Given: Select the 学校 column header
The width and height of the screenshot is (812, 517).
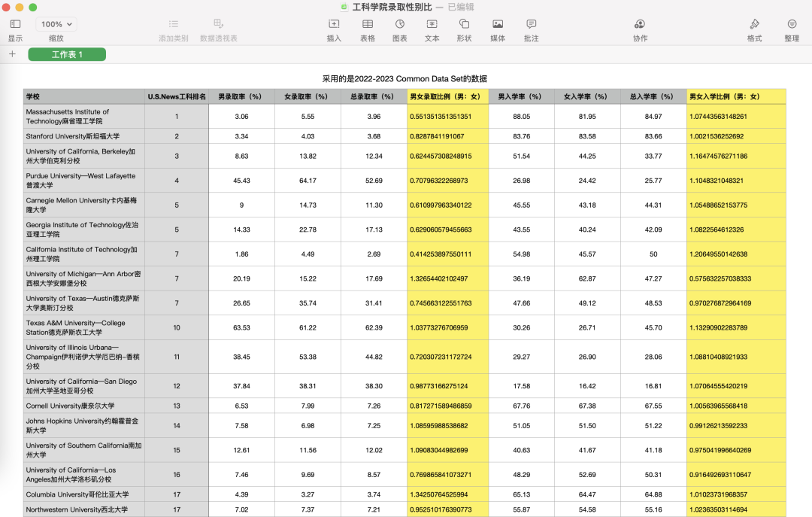Looking at the screenshot, I should pos(84,96).
